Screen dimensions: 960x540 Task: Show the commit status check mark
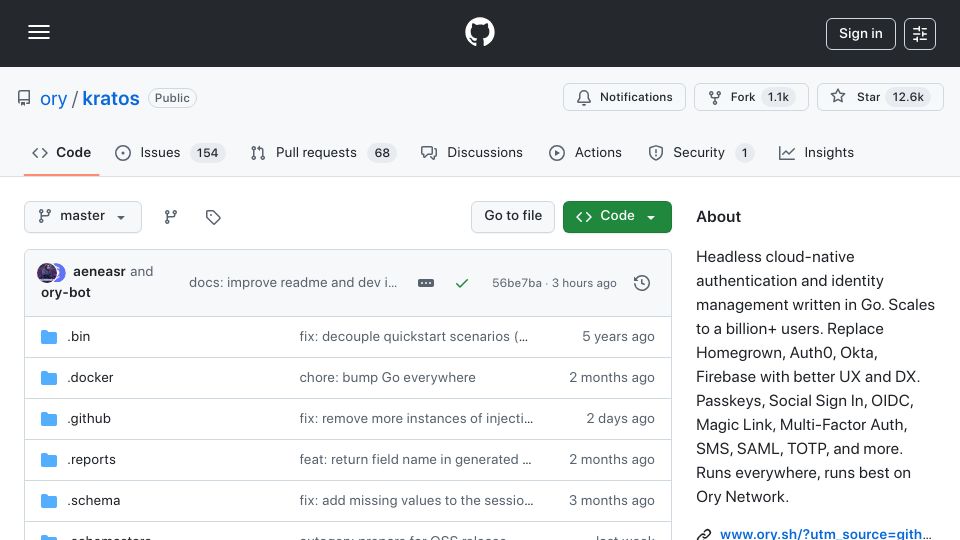pyautogui.click(x=462, y=283)
